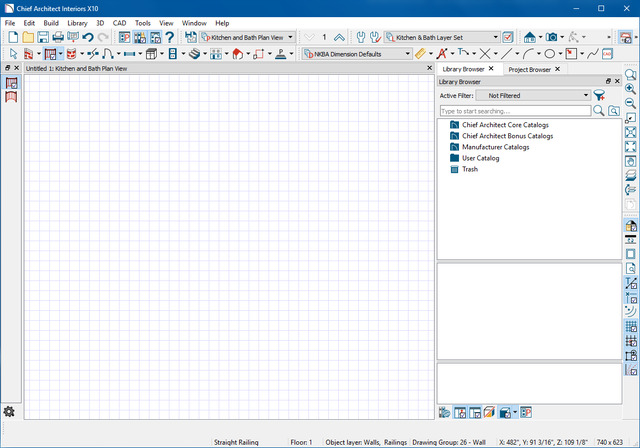This screenshot has width=640, height=448.
Task: Toggle the layer display options checkbox icon
Action: coord(508,37)
